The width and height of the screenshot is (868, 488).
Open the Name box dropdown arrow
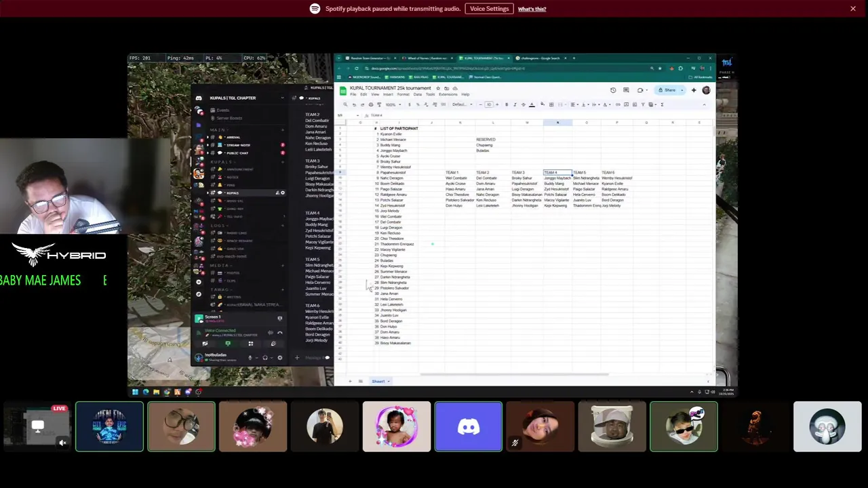pyautogui.click(x=357, y=115)
